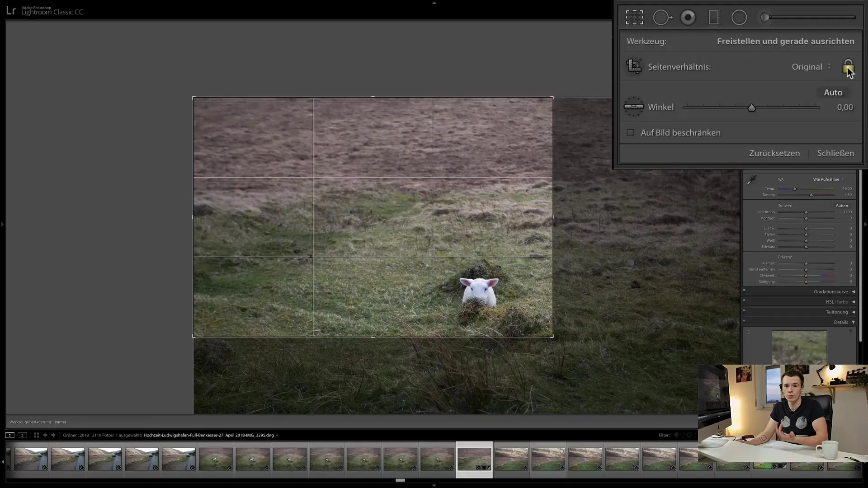Select the first sheep thumbnail in filmstrip

pos(216,459)
